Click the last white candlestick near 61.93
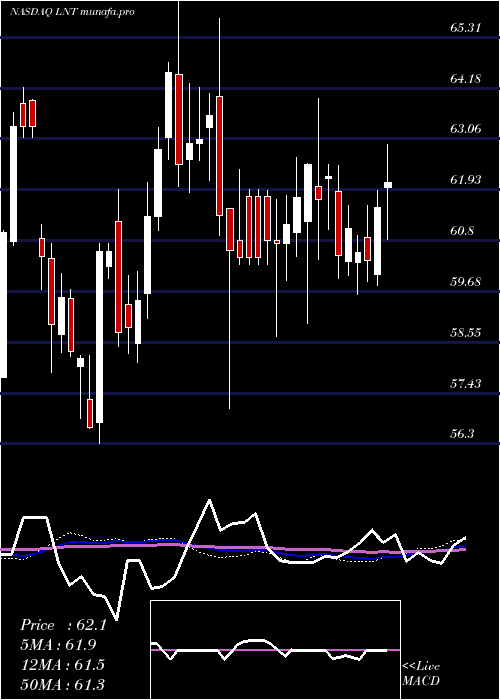Screen dimensions: 500x700 [x=388, y=185]
